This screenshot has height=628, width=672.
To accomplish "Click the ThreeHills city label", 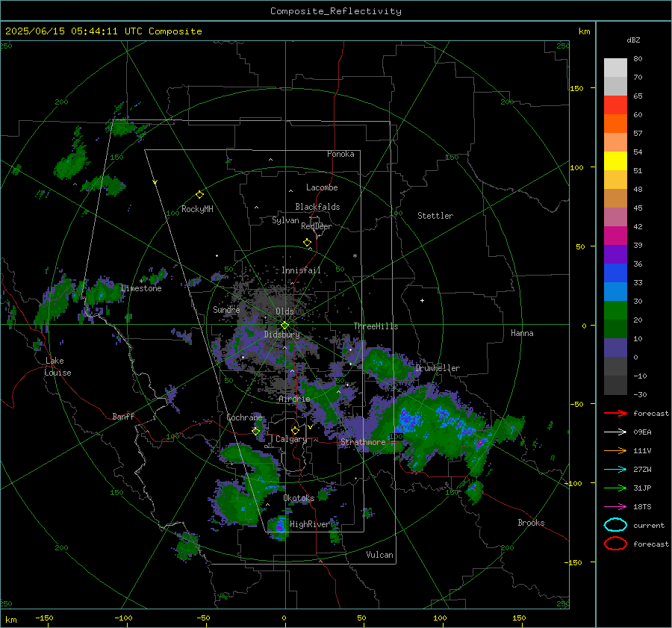I will (376, 326).
